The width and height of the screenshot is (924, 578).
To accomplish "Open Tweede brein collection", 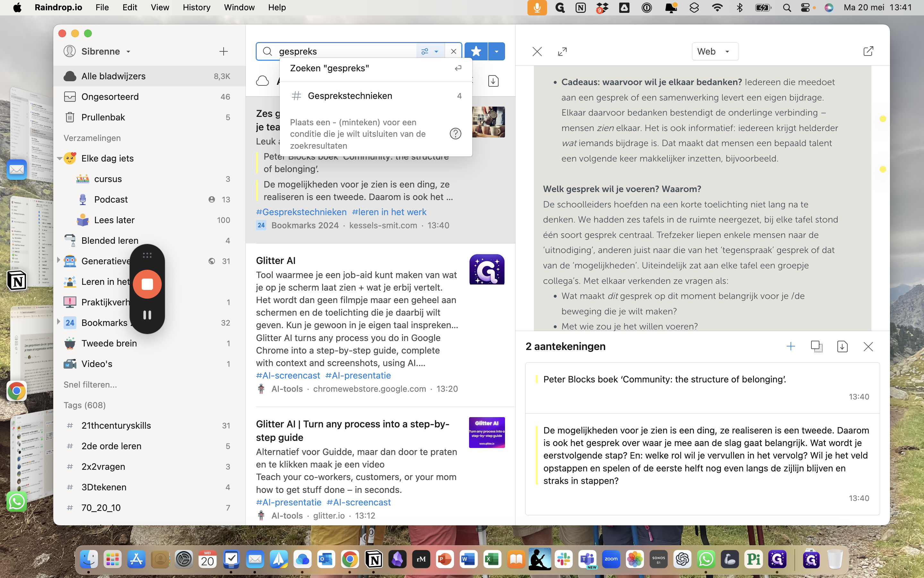I will pyautogui.click(x=149, y=343).
